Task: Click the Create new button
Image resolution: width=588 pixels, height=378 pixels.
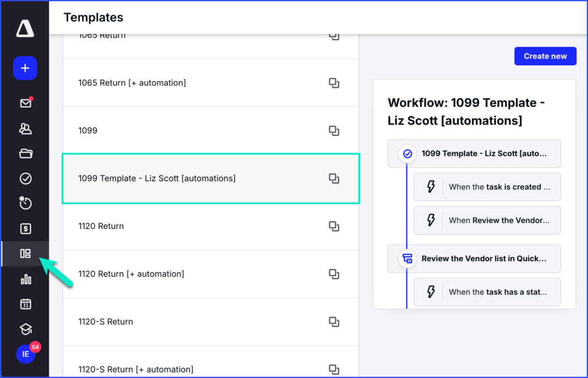Action: click(545, 56)
